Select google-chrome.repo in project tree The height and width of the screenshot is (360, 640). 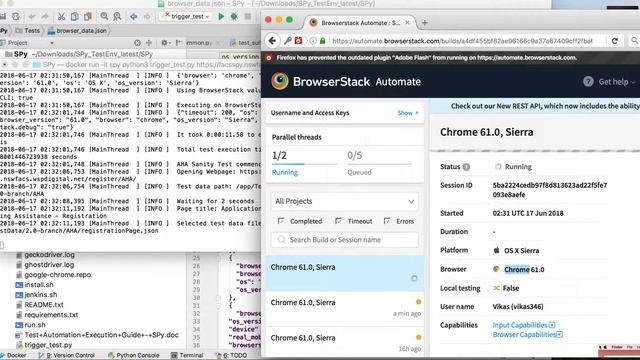(x=53, y=275)
